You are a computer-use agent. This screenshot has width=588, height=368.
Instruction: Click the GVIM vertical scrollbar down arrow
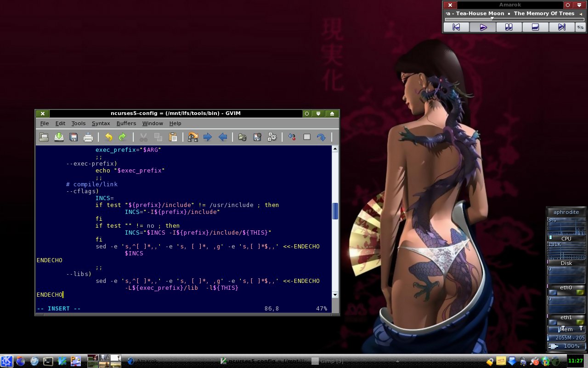335,294
